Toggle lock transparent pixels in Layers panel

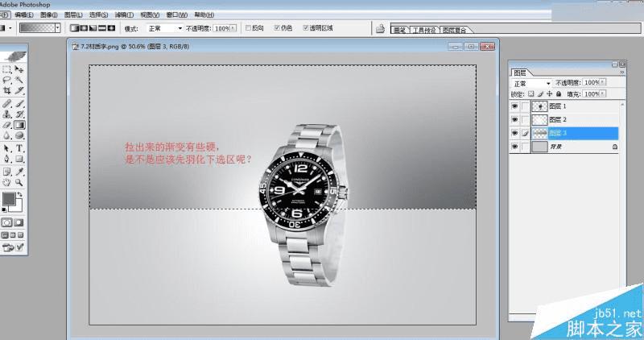pyautogui.click(x=530, y=94)
